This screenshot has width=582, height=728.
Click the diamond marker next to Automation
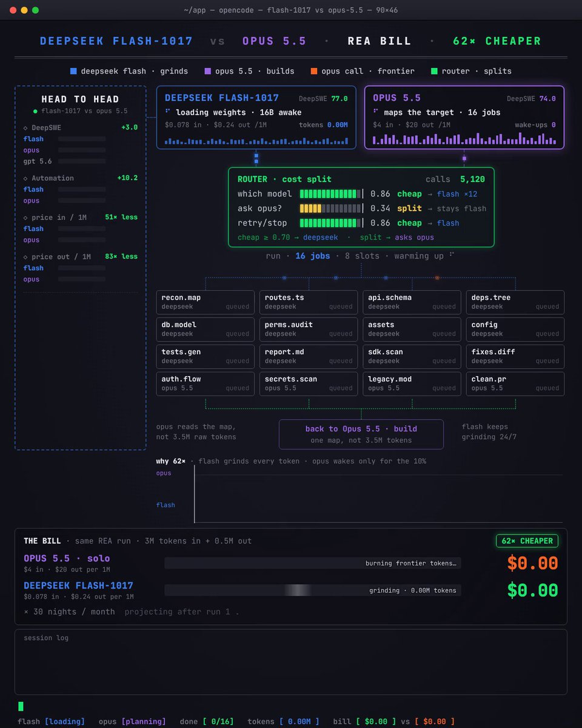point(25,178)
